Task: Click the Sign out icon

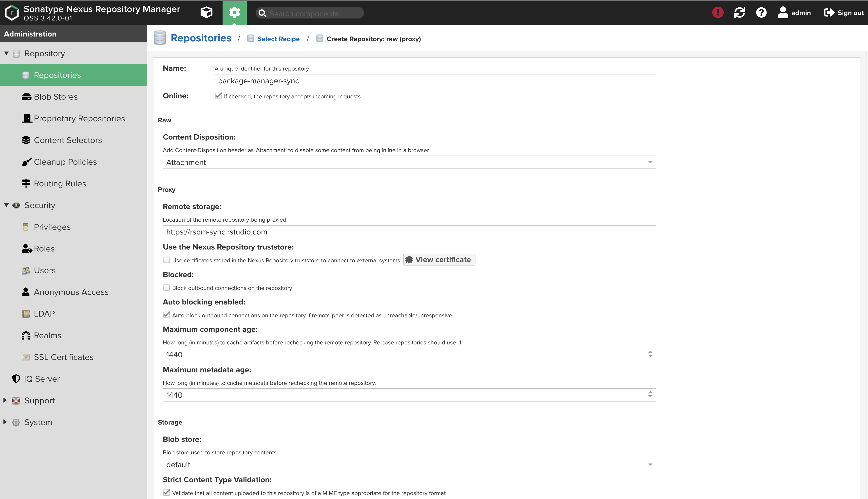Action: [829, 13]
